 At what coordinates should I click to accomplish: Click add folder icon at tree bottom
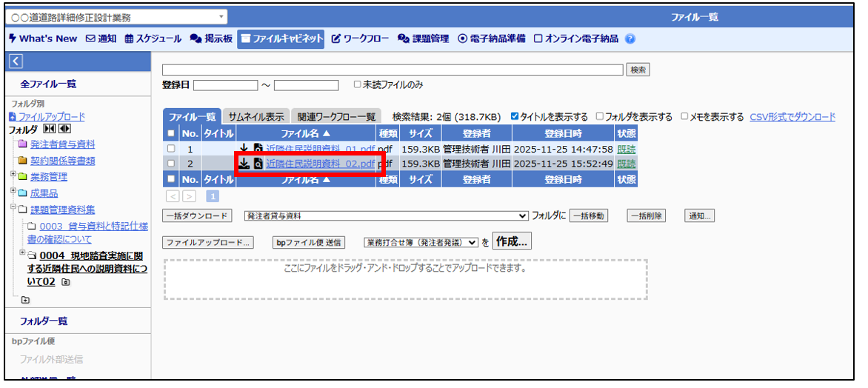coord(26,300)
